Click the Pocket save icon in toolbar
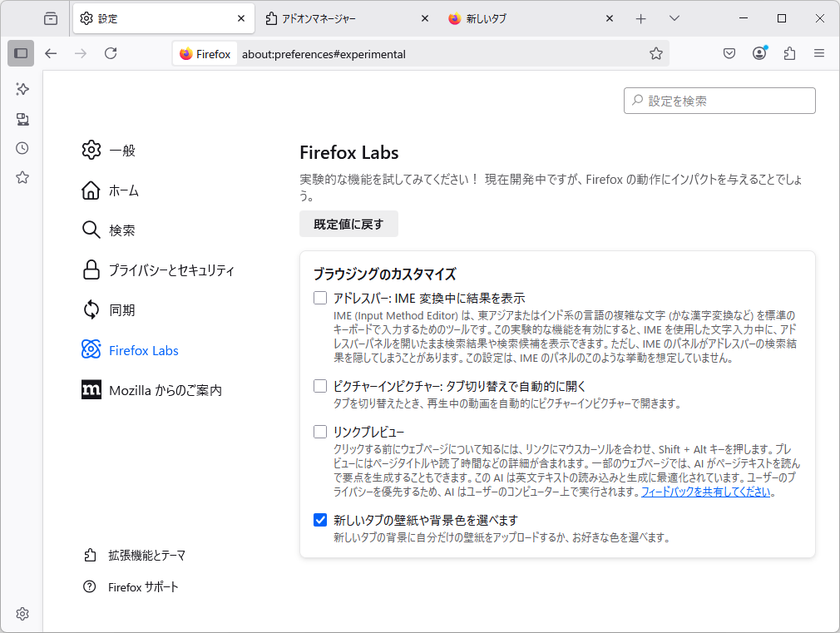840x633 pixels. tap(729, 53)
